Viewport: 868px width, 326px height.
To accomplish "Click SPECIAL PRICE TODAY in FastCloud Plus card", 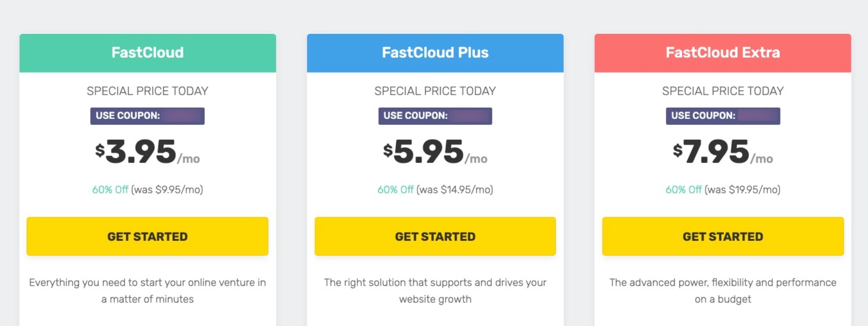I will pos(435,91).
